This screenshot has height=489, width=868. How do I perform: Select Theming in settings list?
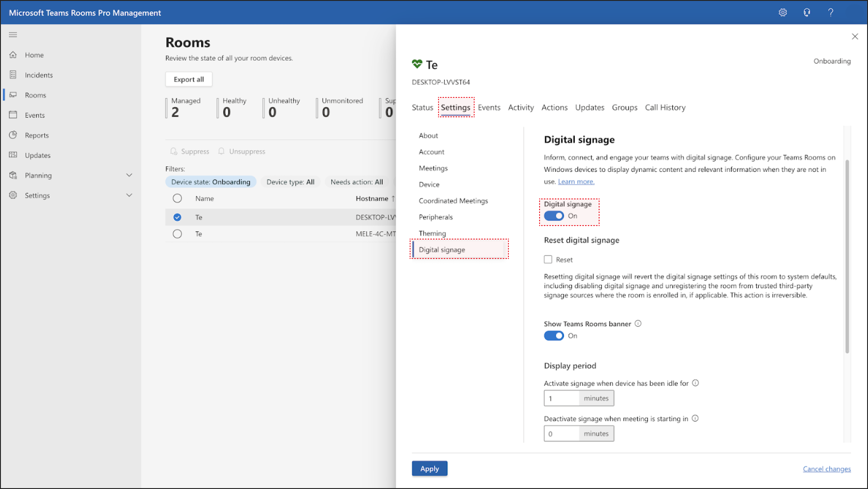point(432,233)
